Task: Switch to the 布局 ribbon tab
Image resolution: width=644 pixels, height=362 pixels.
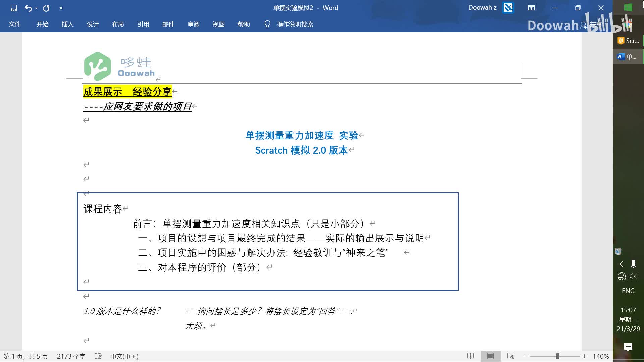Action: tap(118, 24)
